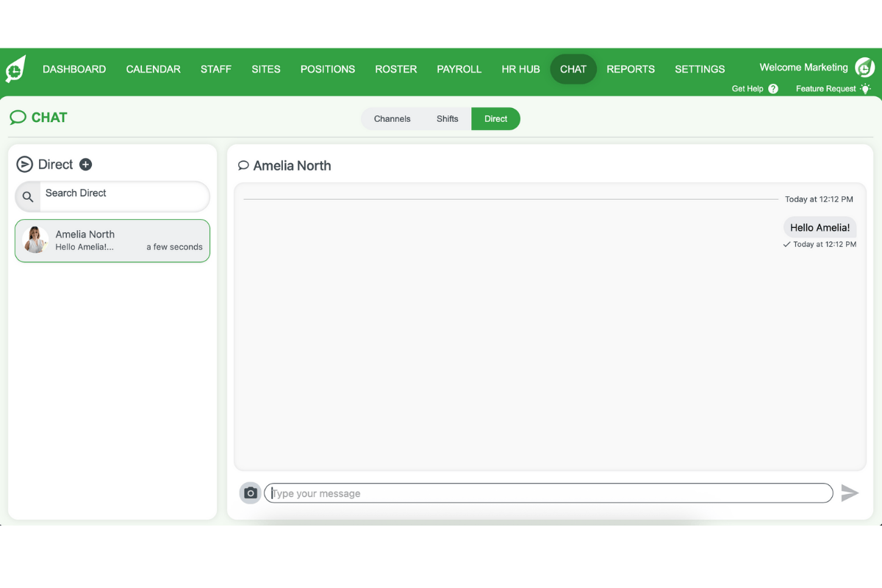Open SETTINGS from the top navigation

699,69
